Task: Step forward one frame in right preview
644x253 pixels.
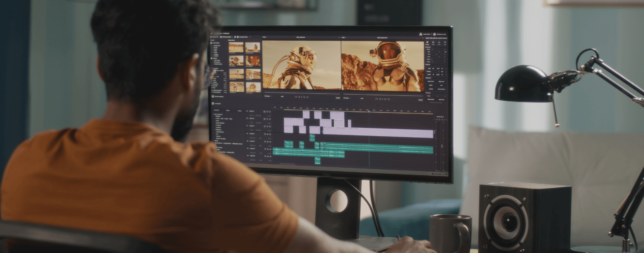Action: (385, 99)
